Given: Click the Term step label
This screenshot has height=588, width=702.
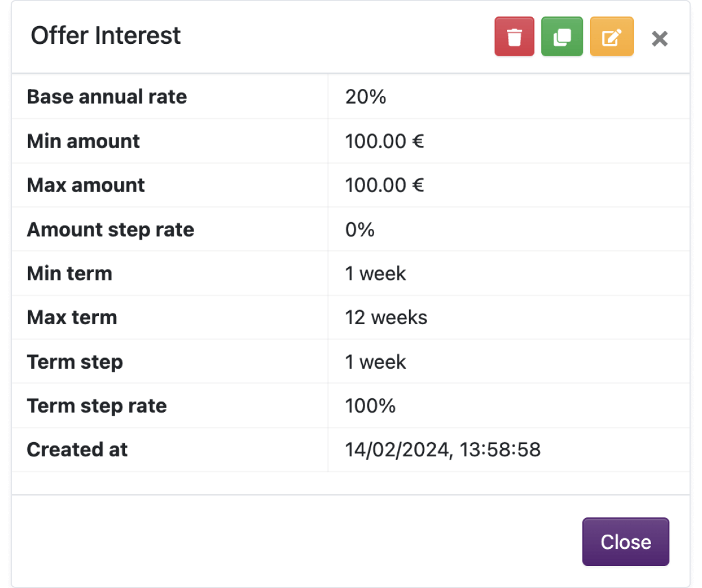Looking at the screenshot, I should 75,362.
